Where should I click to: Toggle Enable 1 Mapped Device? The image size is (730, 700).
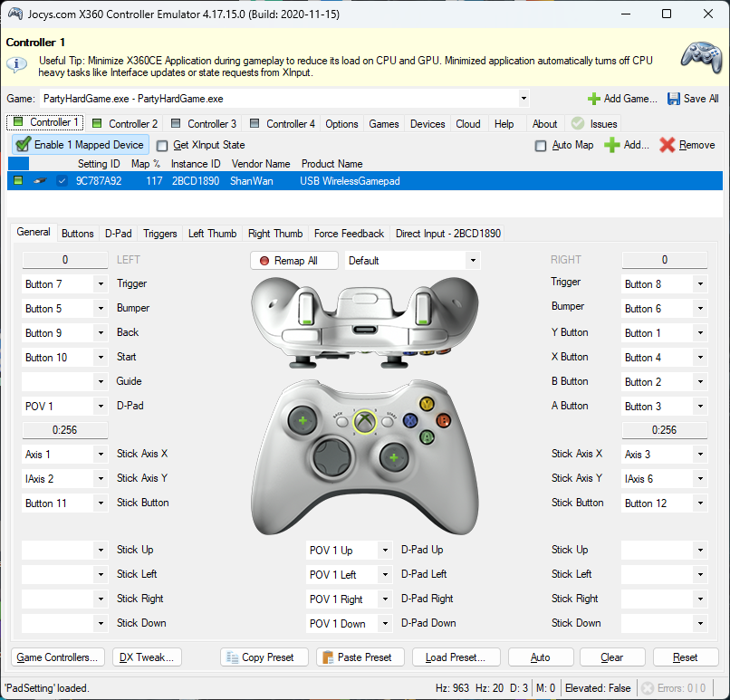(81, 145)
